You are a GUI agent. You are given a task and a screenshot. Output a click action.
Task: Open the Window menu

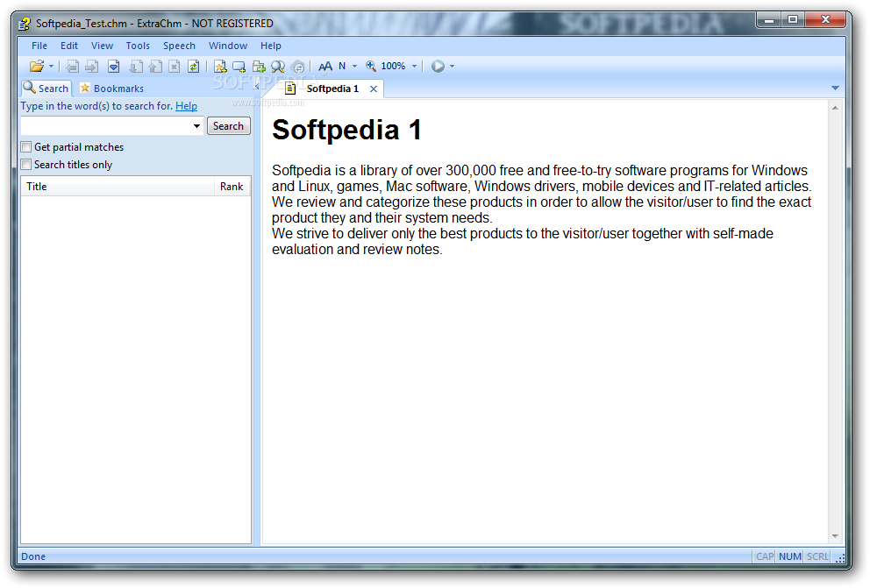[228, 46]
